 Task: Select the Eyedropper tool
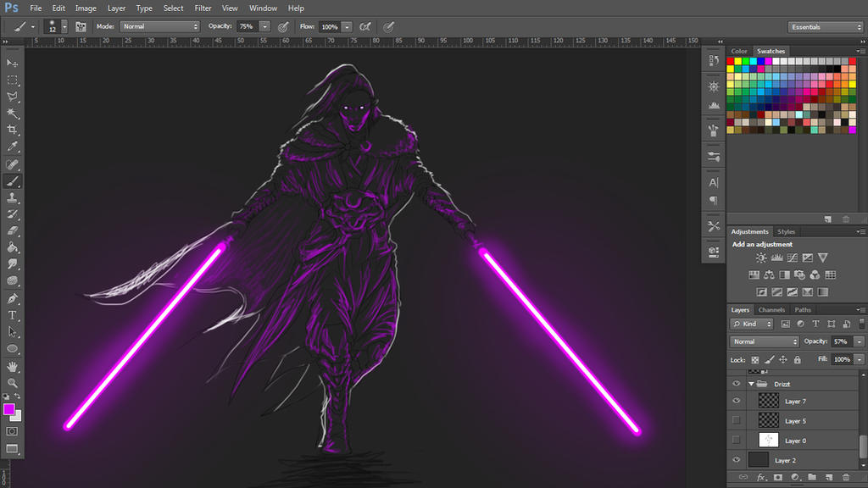tap(12, 147)
